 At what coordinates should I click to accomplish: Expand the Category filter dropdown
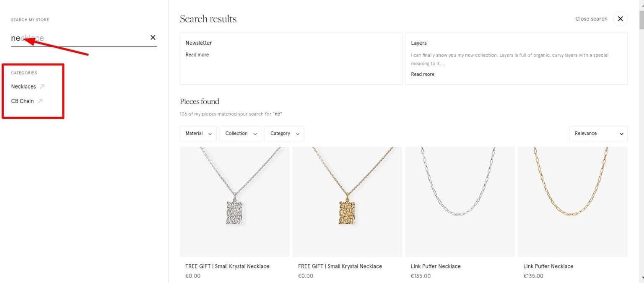(285, 134)
